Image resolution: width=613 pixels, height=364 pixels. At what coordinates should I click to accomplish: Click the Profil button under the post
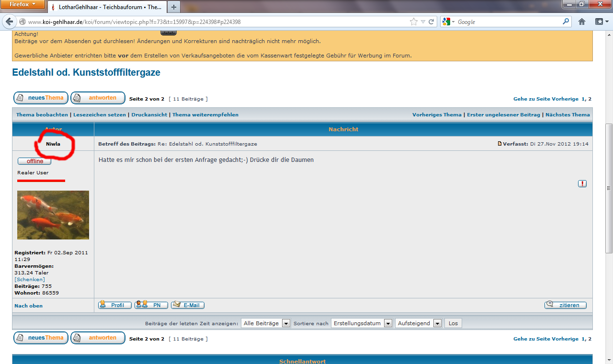point(115,305)
